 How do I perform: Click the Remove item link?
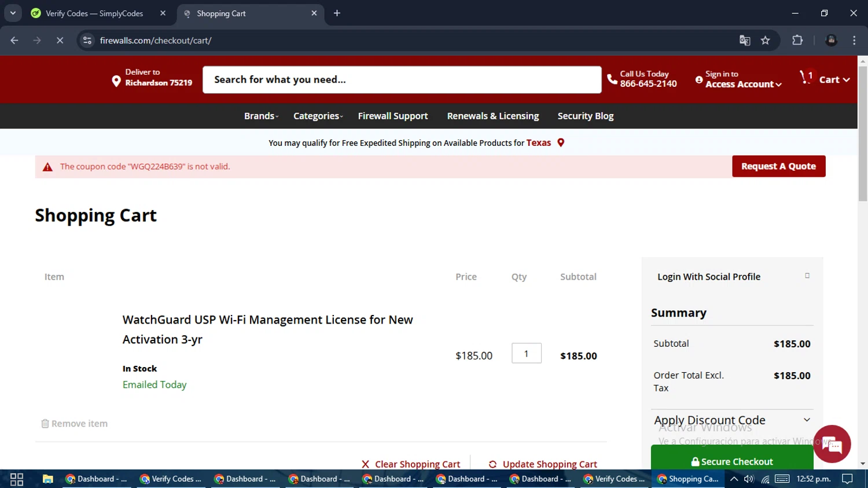(75, 423)
